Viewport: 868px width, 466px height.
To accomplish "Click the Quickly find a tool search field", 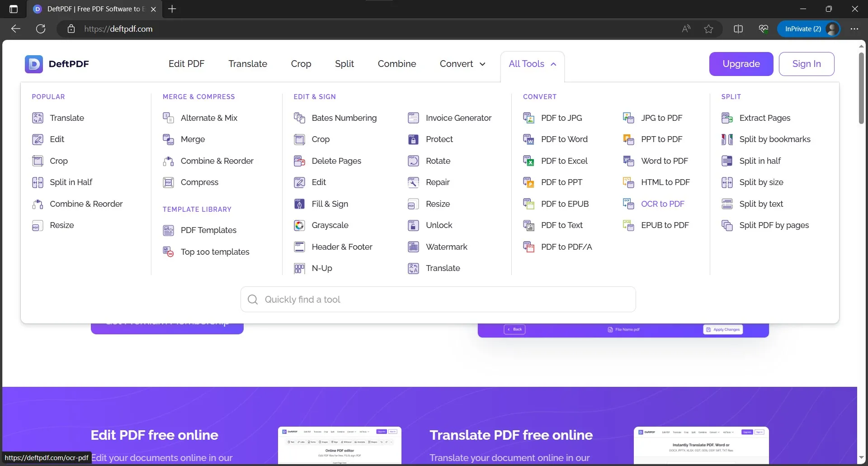I will click(x=438, y=300).
